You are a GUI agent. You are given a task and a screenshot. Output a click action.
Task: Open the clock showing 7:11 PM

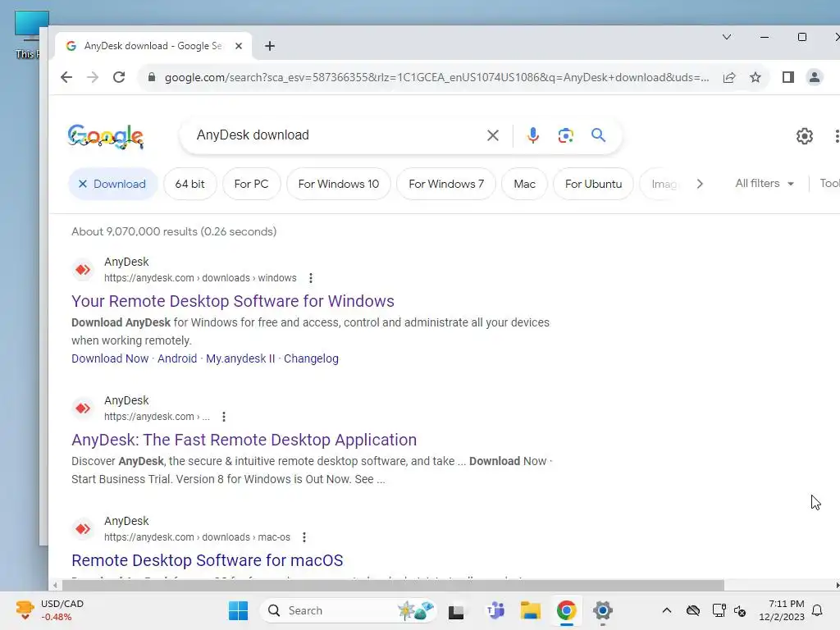click(782, 610)
